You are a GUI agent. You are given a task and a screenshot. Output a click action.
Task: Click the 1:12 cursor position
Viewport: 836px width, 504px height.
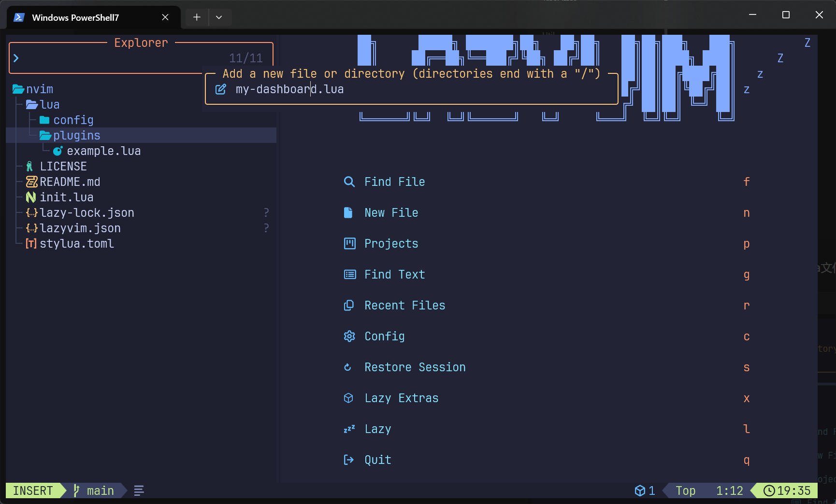(x=730, y=491)
